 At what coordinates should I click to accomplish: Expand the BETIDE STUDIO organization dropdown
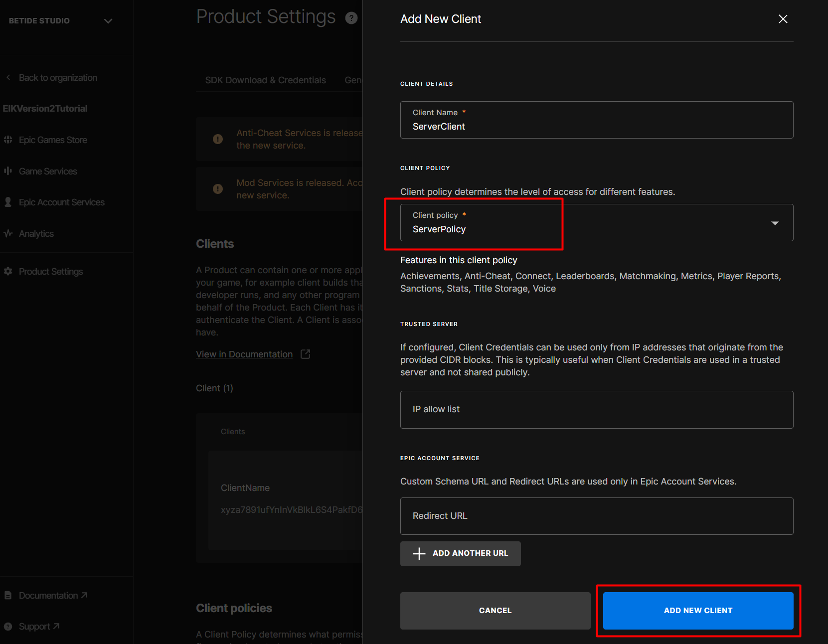[x=108, y=21]
